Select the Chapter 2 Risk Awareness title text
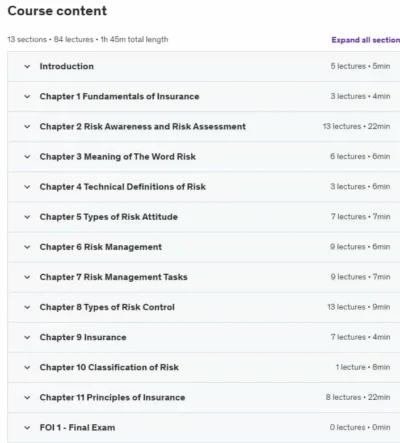 coord(143,127)
